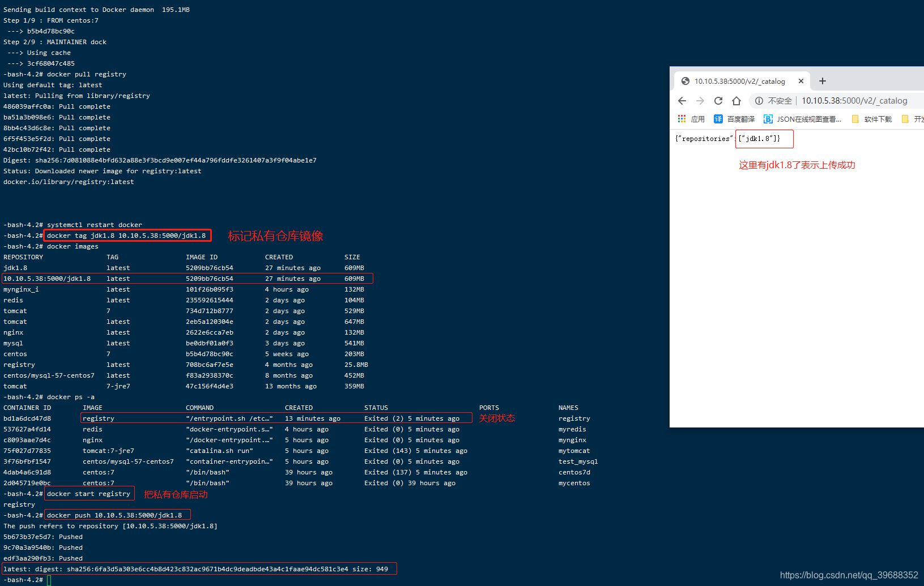Click the CONTAINER ID column header
The width and height of the screenshot is (924, 586).
[x=27, y=408]
